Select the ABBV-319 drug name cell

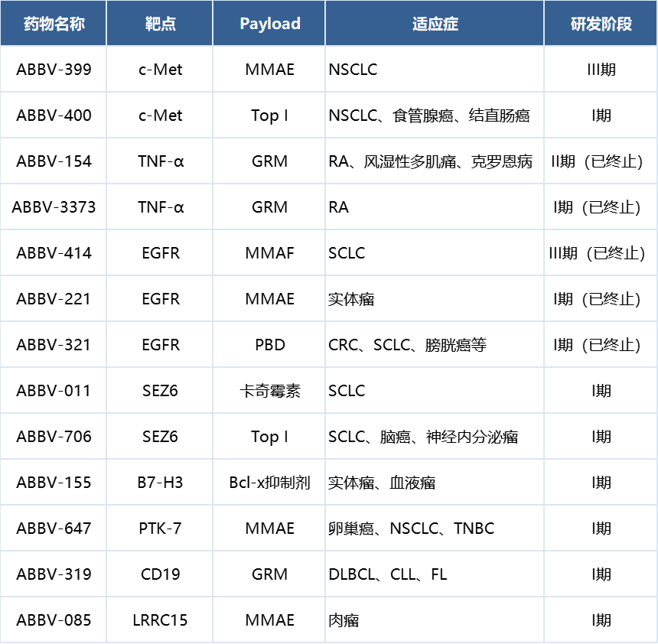click(x=54, y=574)
